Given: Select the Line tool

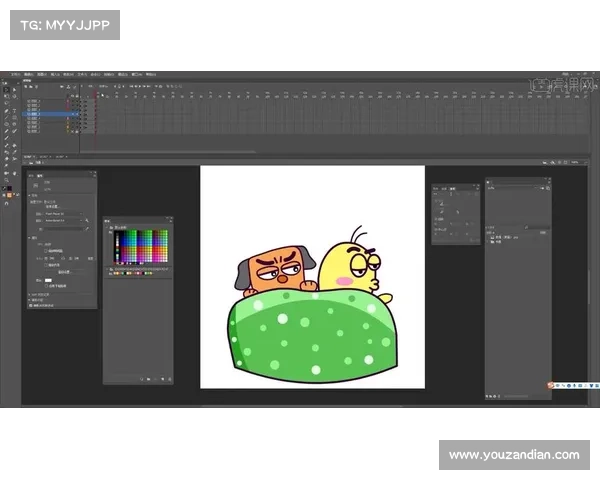Looking at the screenshot, I should [x=6, y=118].
